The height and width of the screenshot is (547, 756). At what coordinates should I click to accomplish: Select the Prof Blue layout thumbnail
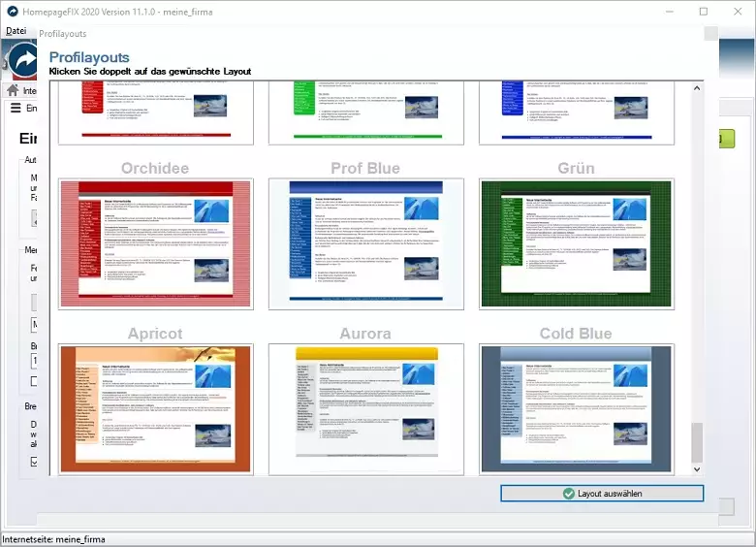[x=366, y=244]
